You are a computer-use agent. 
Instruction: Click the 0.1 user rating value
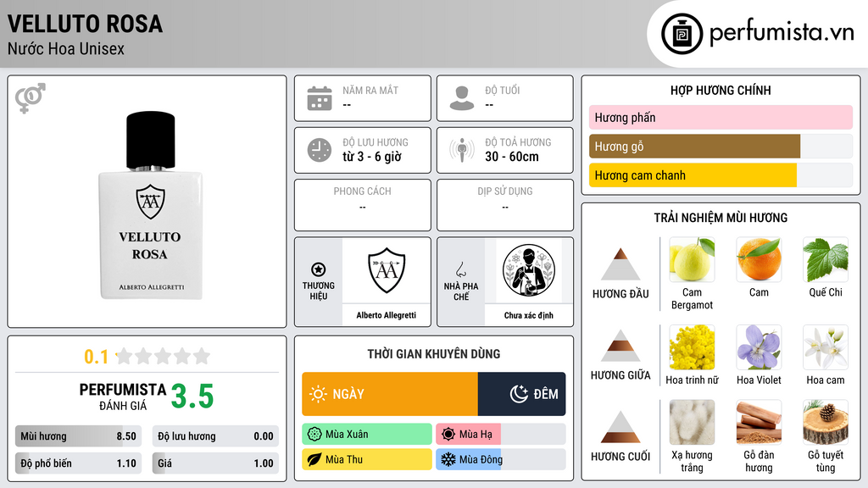coord(97,357)
